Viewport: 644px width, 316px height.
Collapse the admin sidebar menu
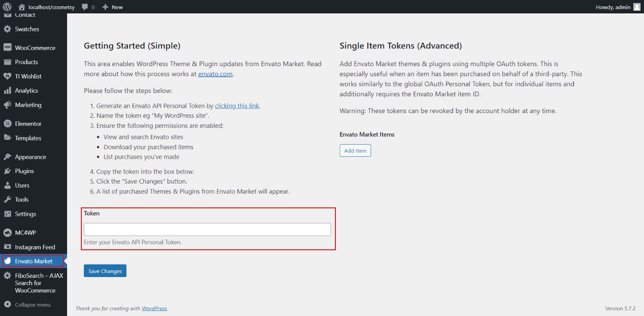[x=34, y=305]
